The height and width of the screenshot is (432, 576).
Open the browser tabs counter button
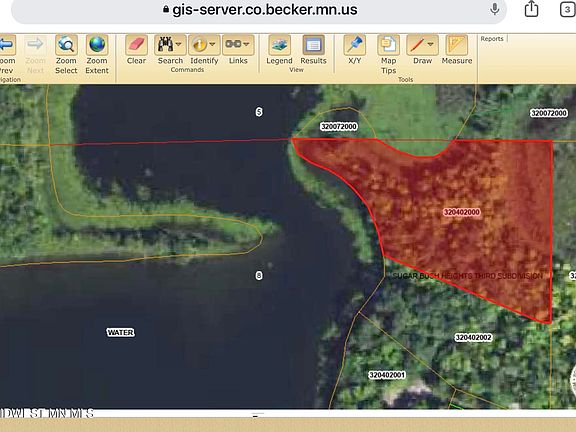[567, 10]
